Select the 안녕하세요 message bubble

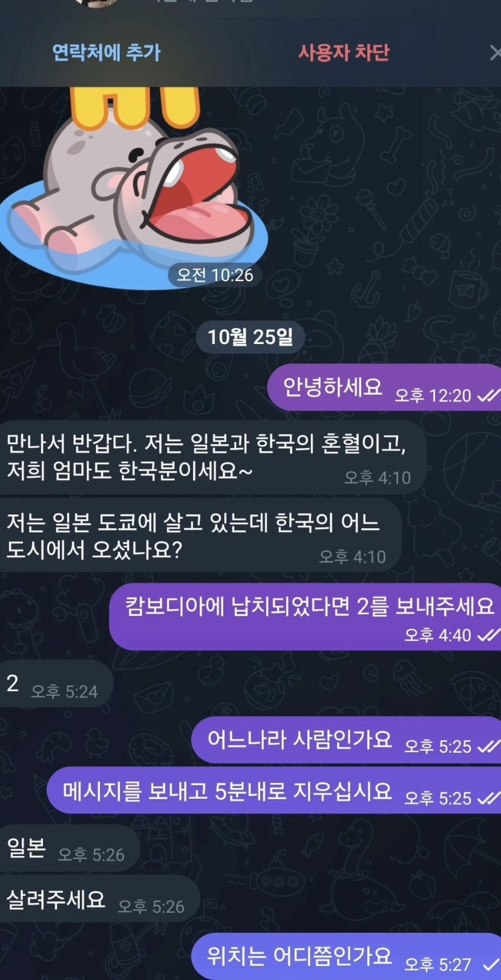[x=384, y=388]
